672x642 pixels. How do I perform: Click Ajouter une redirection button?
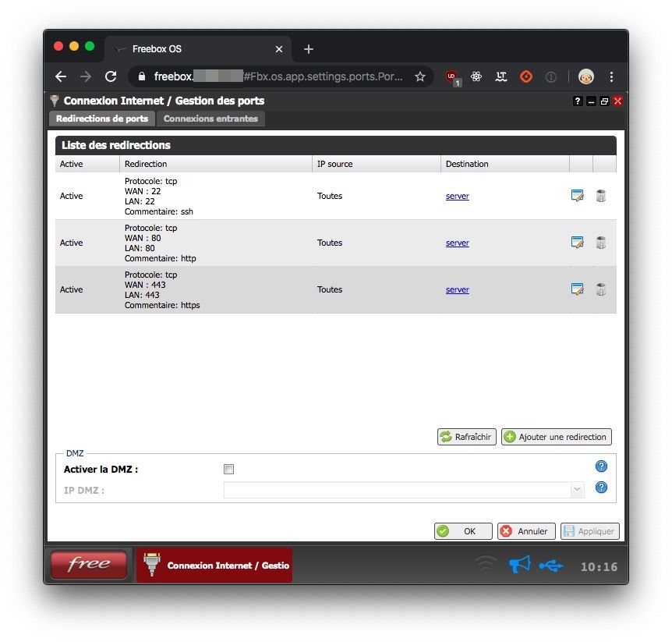click(556, 437)
